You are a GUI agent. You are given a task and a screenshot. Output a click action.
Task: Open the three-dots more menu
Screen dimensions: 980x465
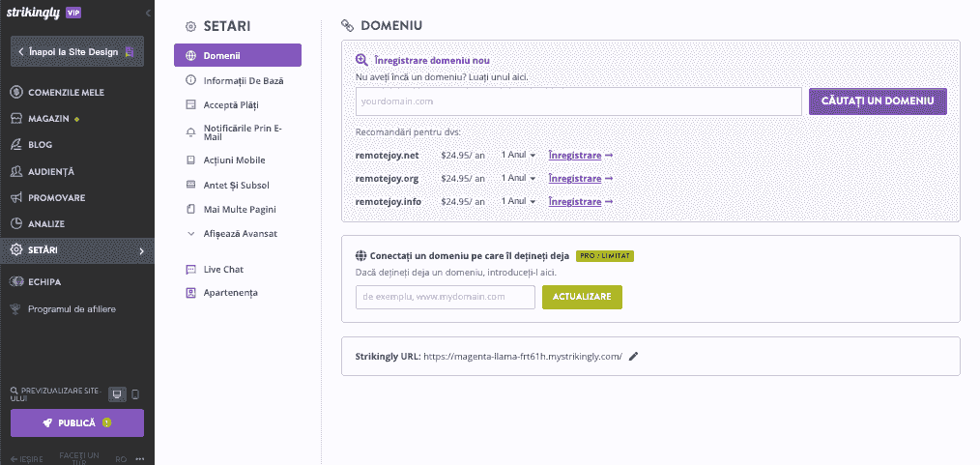140,459
